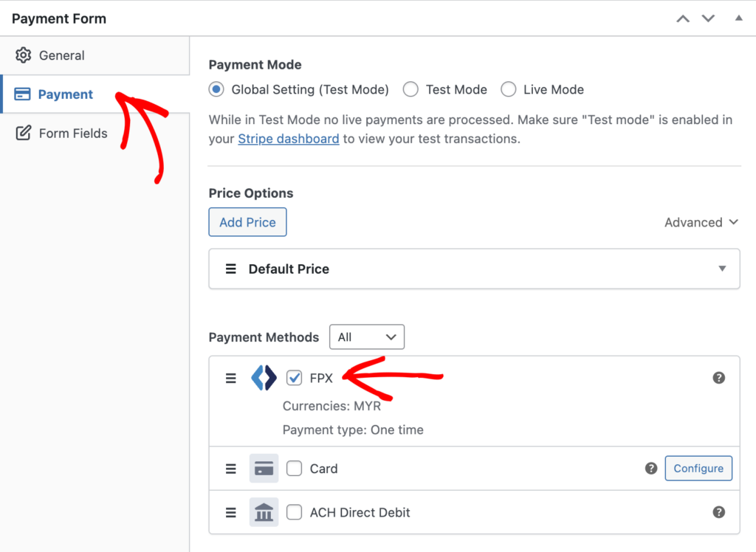756x552 pixels.
Task: Open the General tab
Action: coord(61,55)
